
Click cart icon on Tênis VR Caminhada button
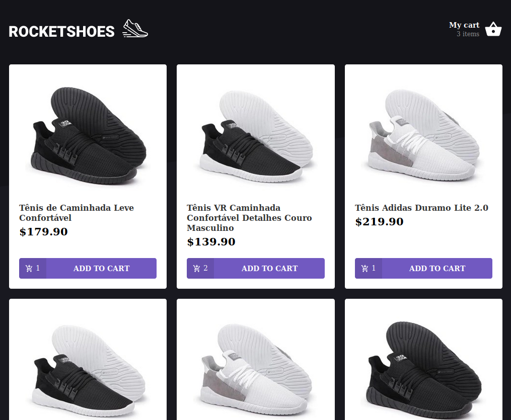[197, 269]
